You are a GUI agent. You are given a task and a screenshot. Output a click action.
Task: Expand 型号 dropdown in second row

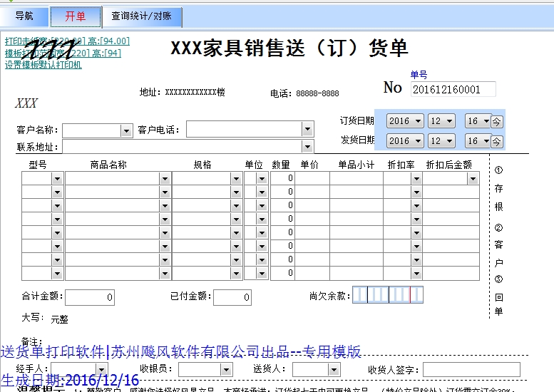pos(57,192)
